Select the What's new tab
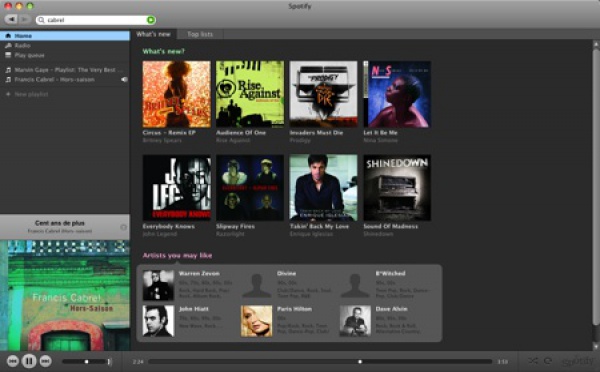The image size is (600, 372). click(153, 34)
